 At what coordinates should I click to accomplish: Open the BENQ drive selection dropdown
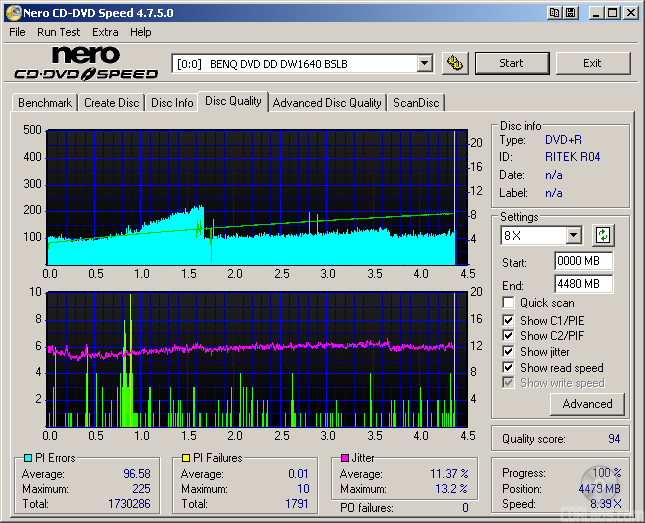tap(424, 63)
